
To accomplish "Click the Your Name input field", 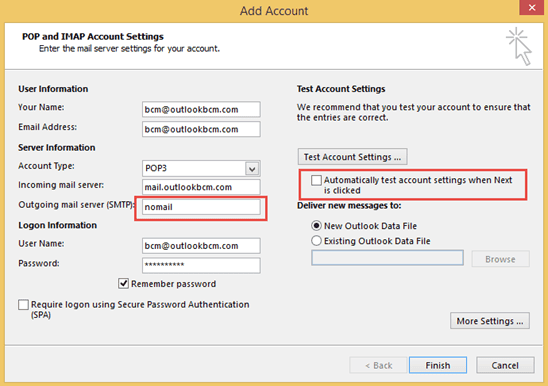I will [201, 109].
